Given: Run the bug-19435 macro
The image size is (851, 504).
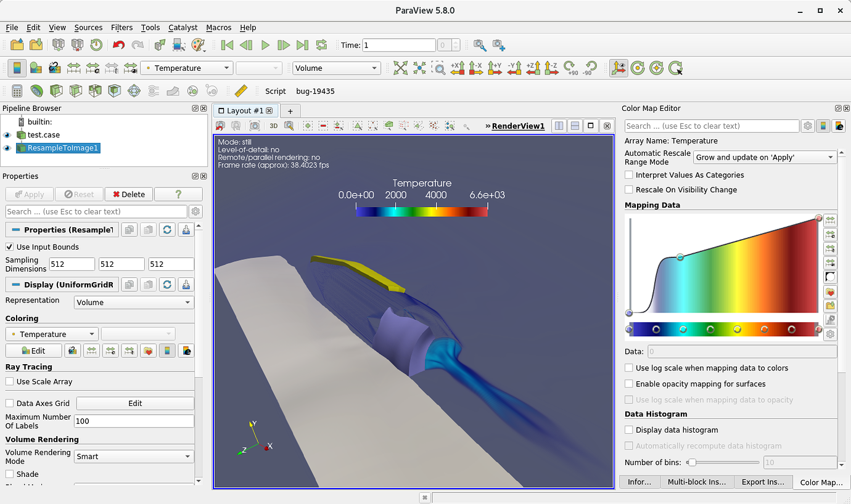Looking at the screenshot, I should point(315,91).
